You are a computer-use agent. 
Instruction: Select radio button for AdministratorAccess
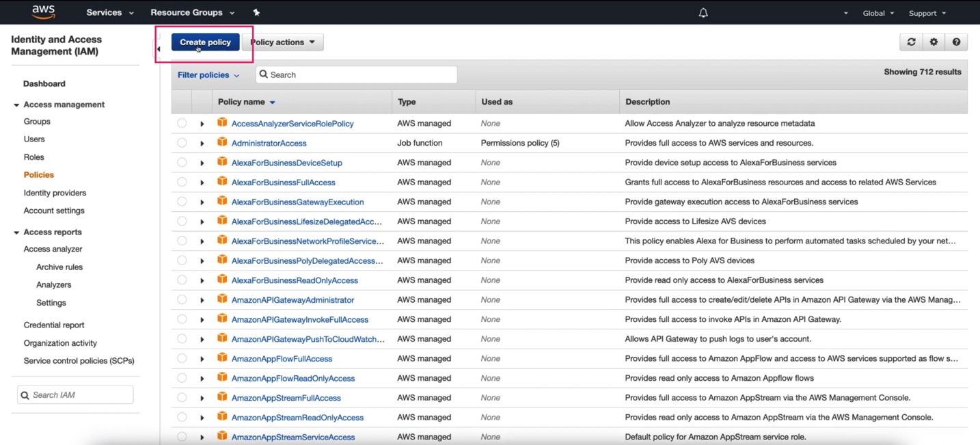point(182,143)
